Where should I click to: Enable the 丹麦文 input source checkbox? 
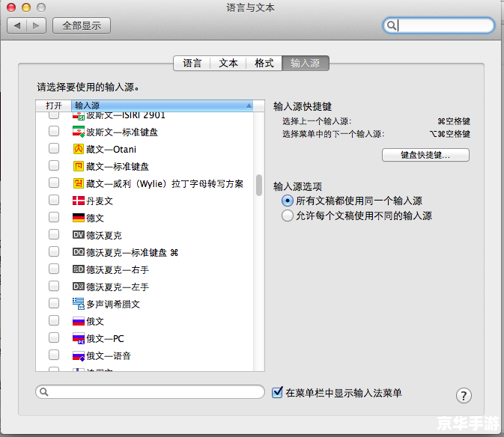[54, 200]
